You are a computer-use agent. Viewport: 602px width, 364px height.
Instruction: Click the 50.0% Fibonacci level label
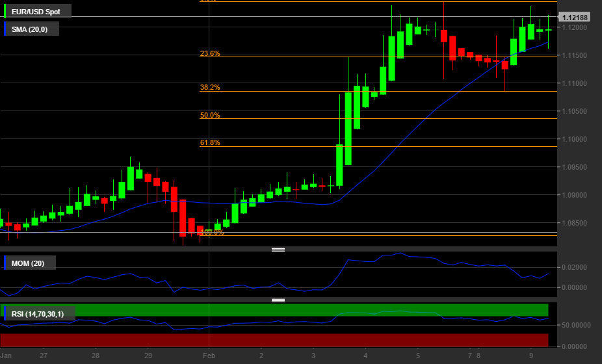click(210, 115)
